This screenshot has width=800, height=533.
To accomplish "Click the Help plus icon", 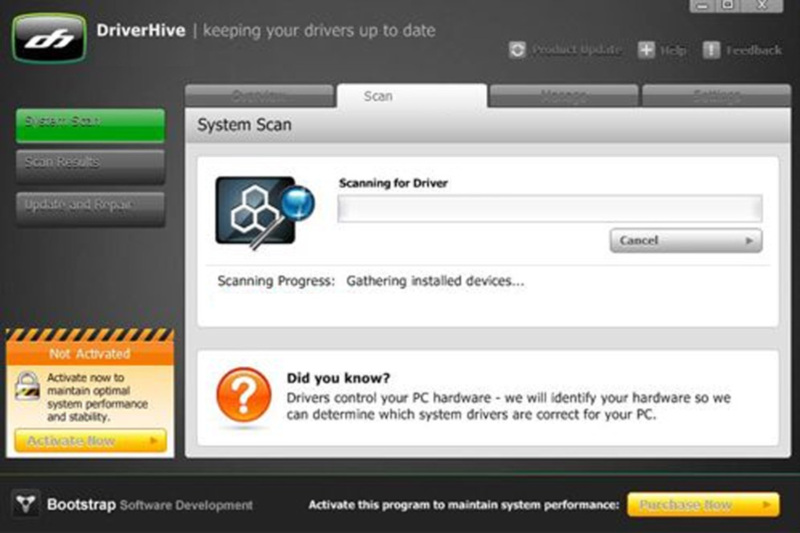I will tap(646, 50).
